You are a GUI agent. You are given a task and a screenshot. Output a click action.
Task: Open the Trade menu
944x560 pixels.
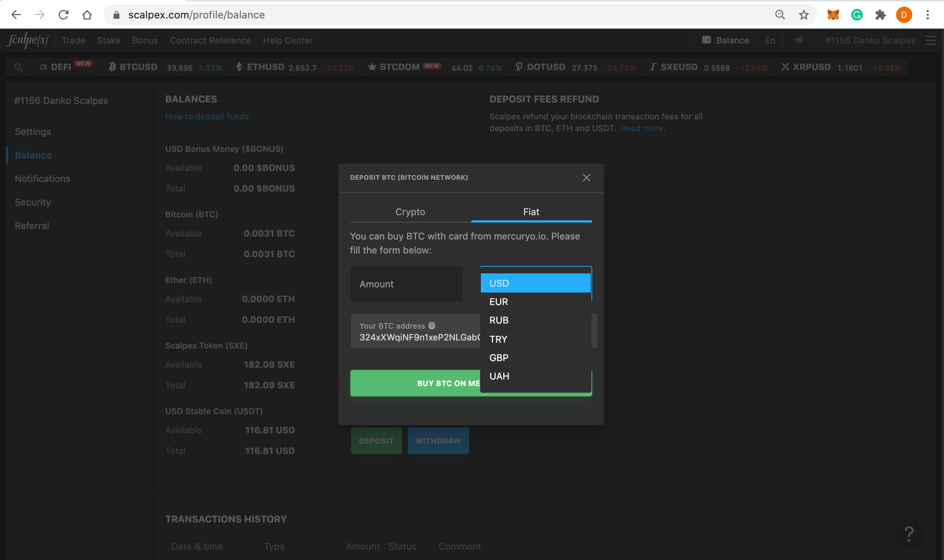point(73,41)
